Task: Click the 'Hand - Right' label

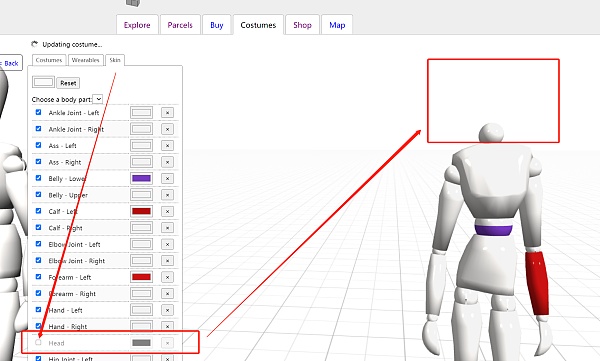Action: (68, 327)
